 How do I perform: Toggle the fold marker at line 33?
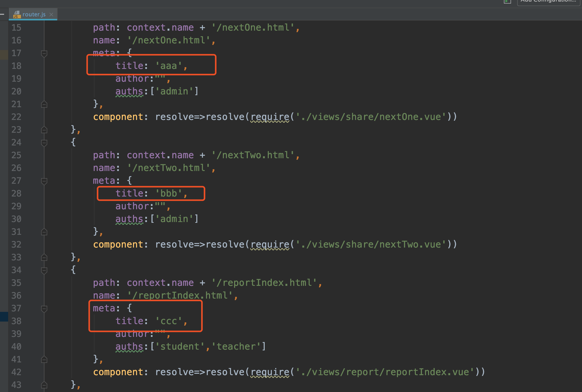(x=44, y=258)
